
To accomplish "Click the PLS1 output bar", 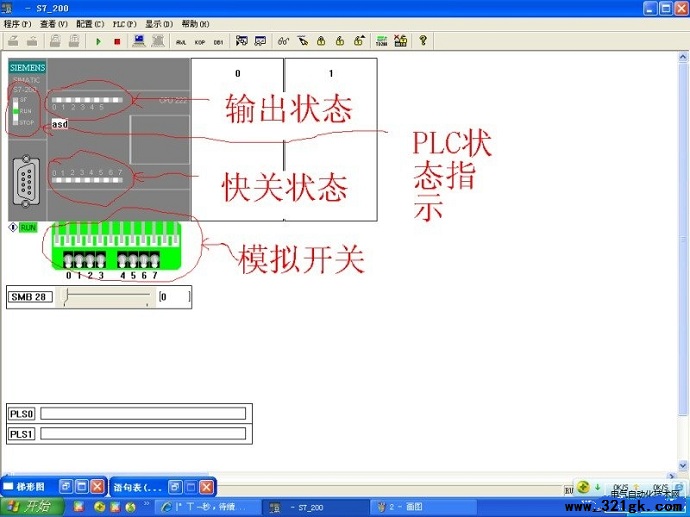I will coord(143,434).
